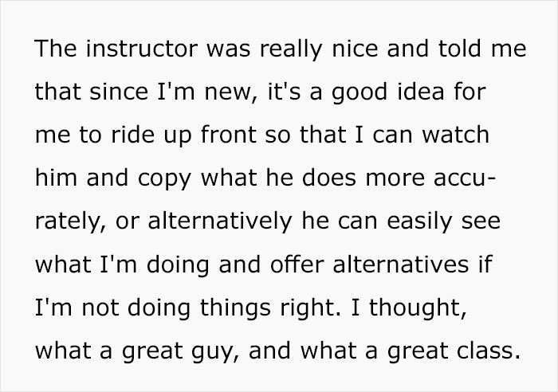This screenshot has width=558, height=392.
Task: Click the word "since"
Action: 119,92
